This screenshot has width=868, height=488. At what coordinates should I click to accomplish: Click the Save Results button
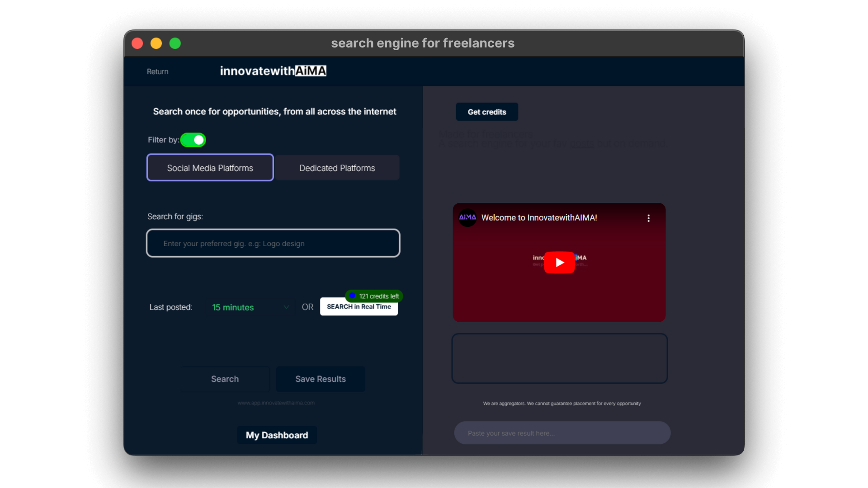pyautogui.click(x=321, y=379)
